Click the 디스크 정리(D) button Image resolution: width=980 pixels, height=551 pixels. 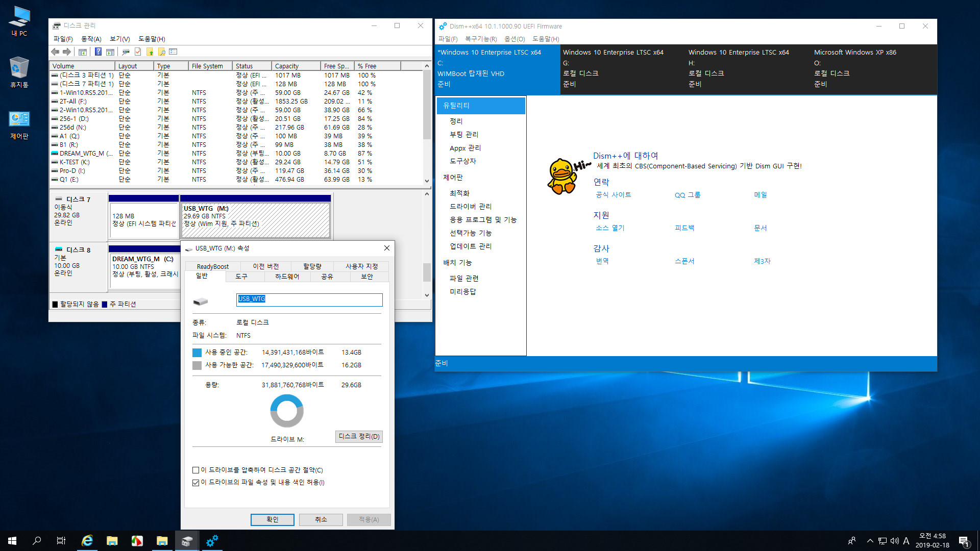359,437
